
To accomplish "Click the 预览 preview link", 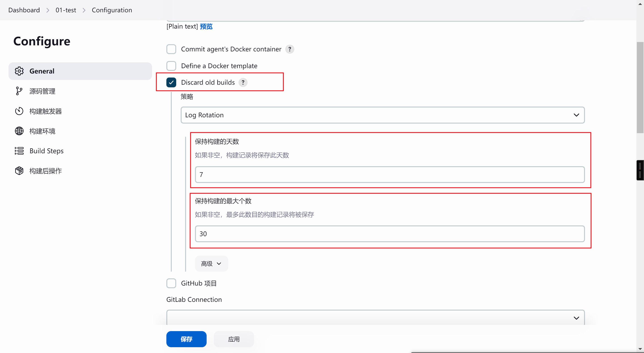I will pos(206,27).
